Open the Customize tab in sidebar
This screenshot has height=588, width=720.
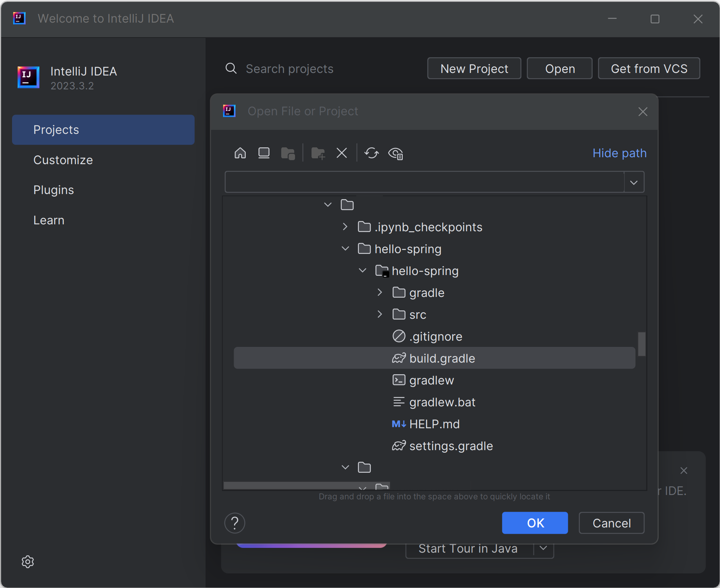click(x=63, y=160)
